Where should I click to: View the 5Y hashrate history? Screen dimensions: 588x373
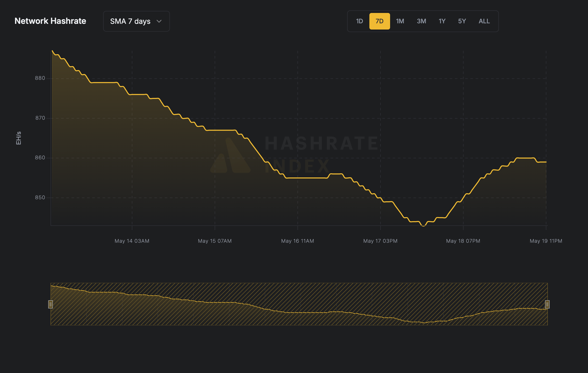pyautogui.click(x=462, y=21)
